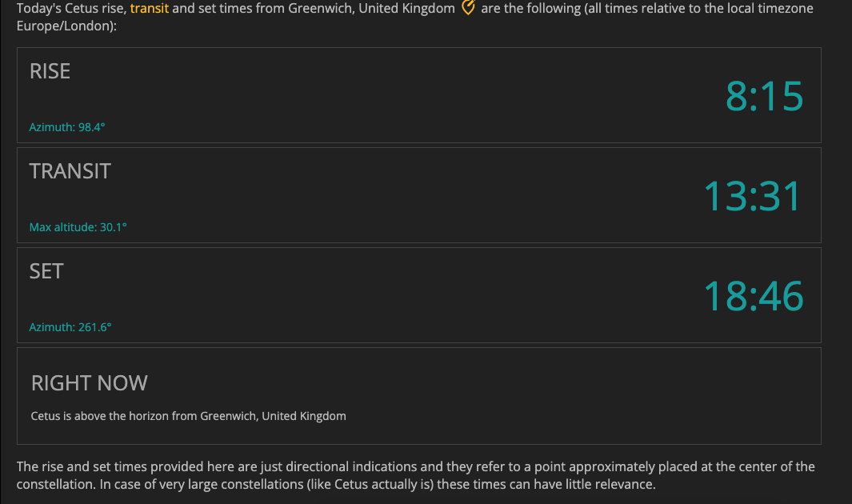This screenshot has height=504, width=852.
Task: Click "Greenwich, United Kingdom" in the intro sentence
Action: pos(372,9)
